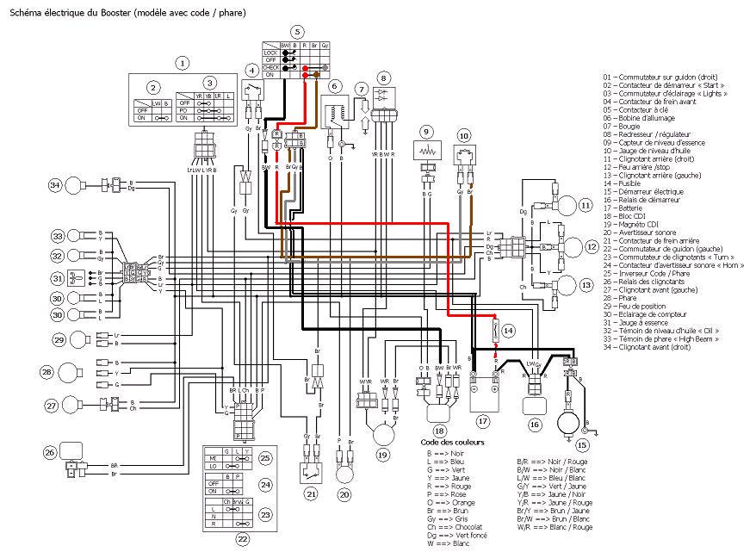Click the circled number 21 rear brake switch label
The height and width of the screenshot is (552, 756).
[311, 493]
